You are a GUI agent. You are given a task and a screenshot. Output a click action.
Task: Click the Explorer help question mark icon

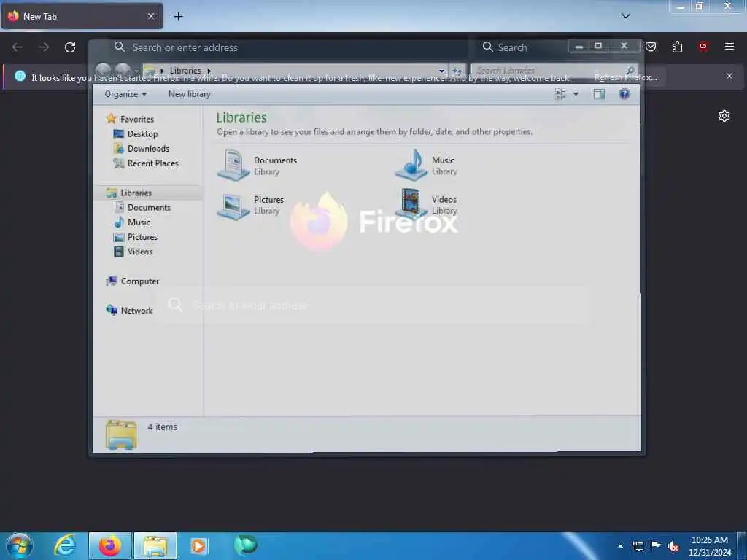click(x=624, y=94)
